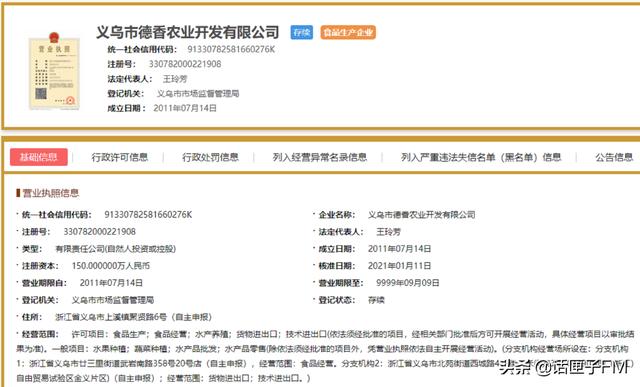Click 登记状态 value 存续
Screen dimensions: 640x387
[376, 300]
